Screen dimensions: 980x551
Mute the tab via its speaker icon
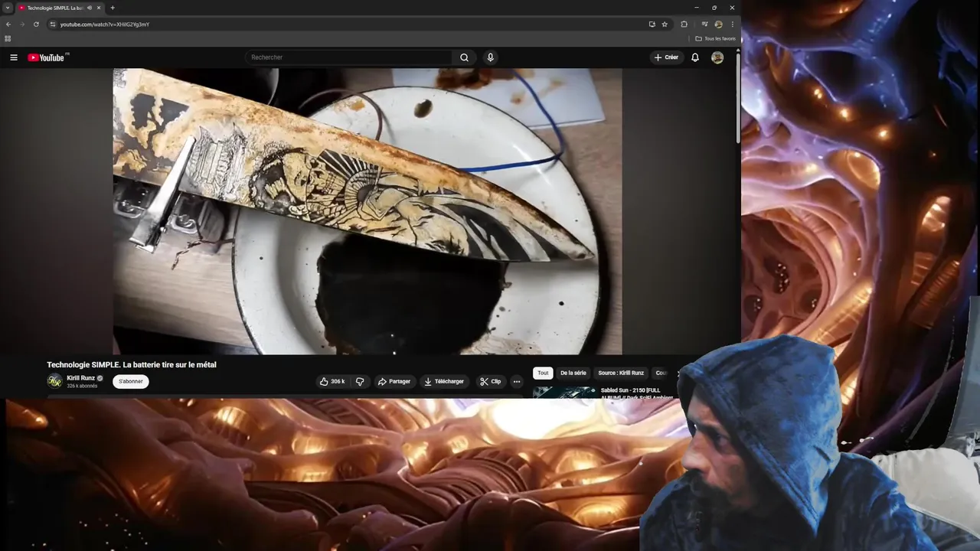[x=90, y=8]
